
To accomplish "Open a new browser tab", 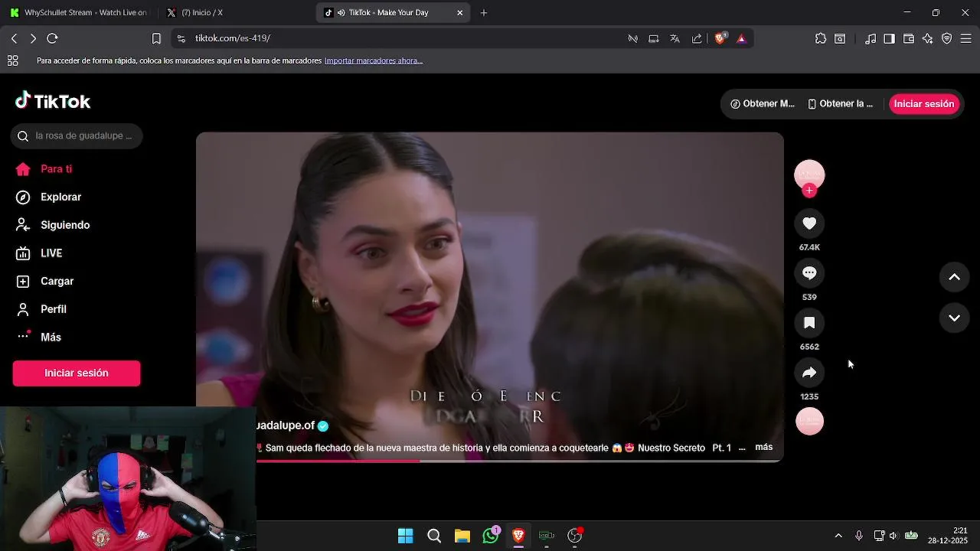I will (x=483, y=12).
